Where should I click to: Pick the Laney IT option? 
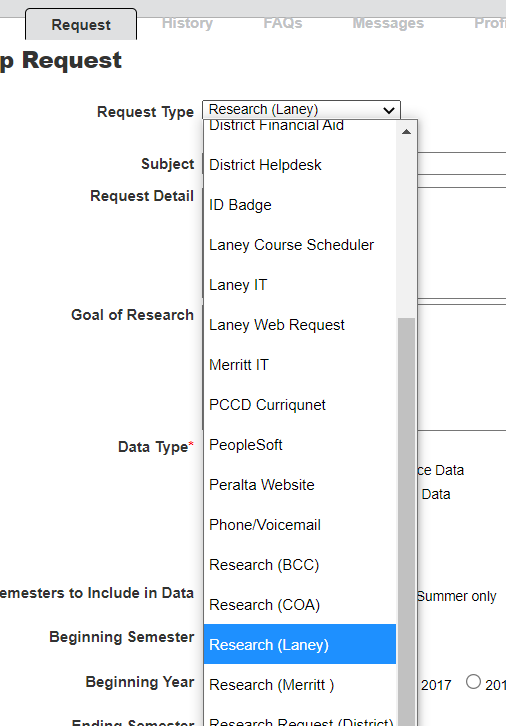[300, 285]
